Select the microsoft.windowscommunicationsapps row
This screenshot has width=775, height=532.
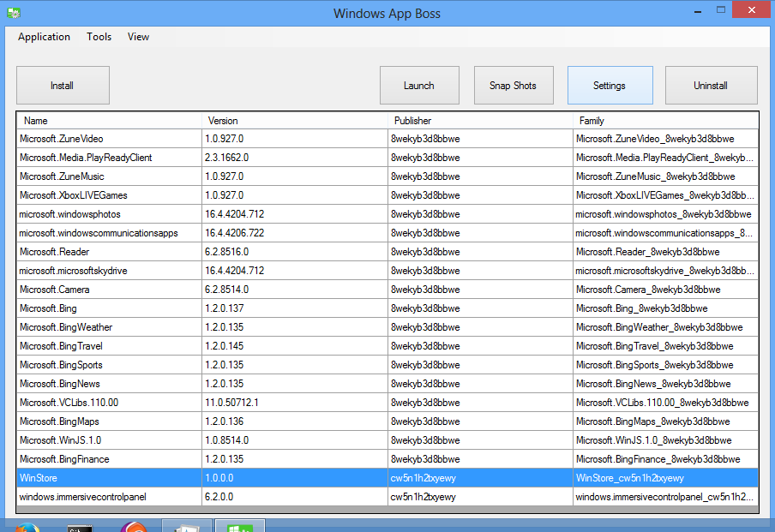point(387,233)
